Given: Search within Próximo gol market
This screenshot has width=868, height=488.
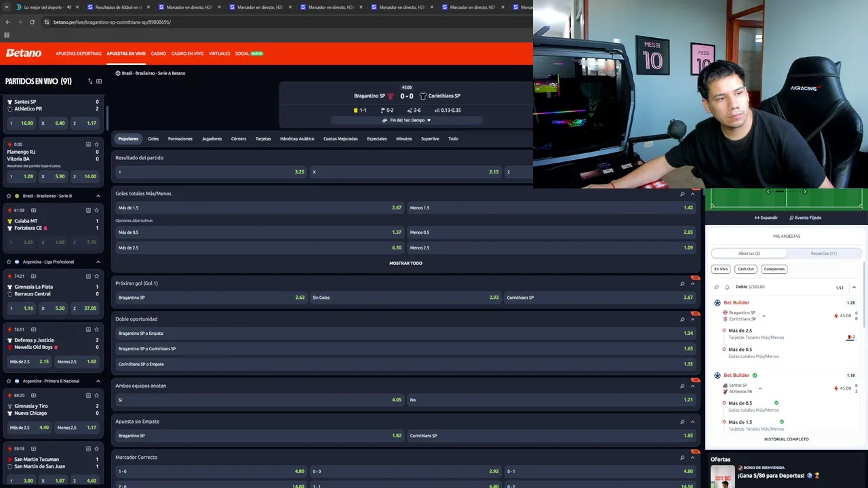Looking at the screenshot, I should (682, 283).
